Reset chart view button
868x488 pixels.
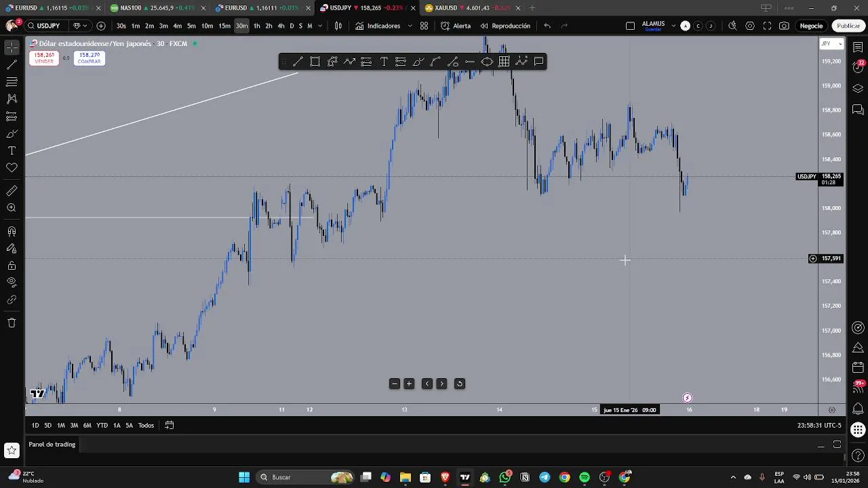click(459, 384)
